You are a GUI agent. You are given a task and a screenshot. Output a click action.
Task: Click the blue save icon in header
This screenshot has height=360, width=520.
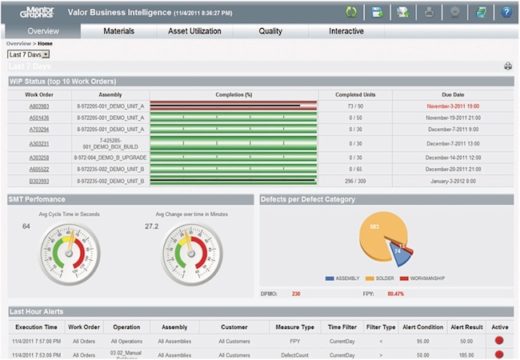(x=377, y=12)
